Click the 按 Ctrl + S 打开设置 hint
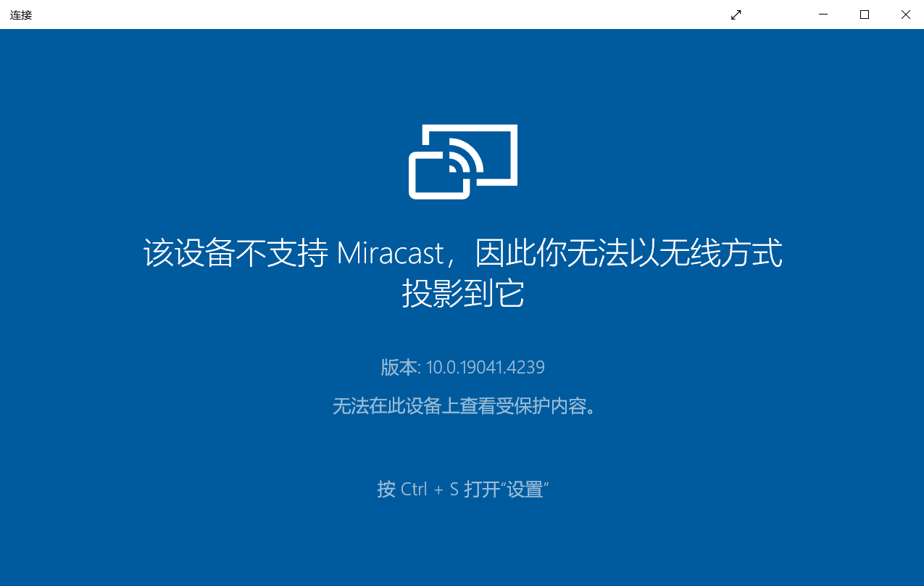The height and width of the screenshot is (586, 924). click(462, 489)
